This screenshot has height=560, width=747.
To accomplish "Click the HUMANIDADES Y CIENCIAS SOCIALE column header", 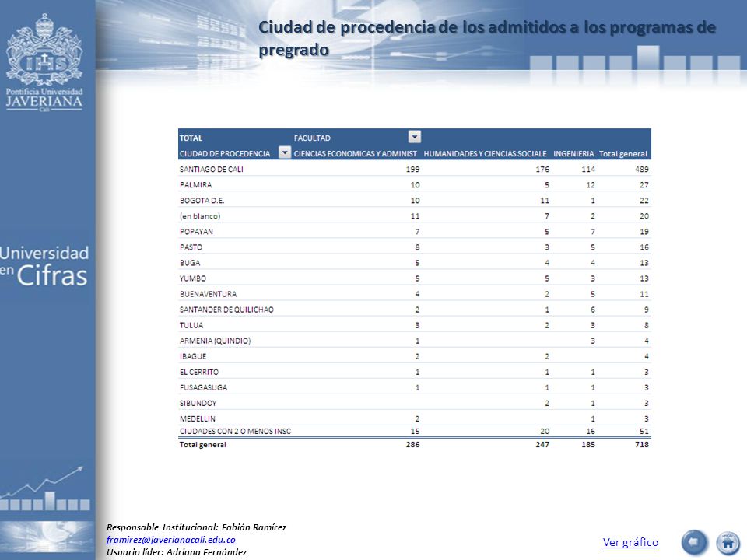I will [485, 154].
